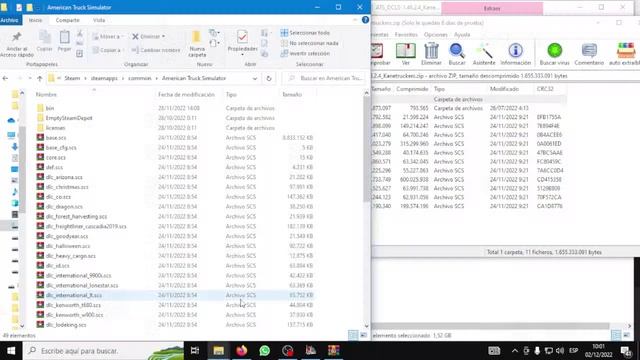The image size is (640, 360).
Task: Switch to the Inicio ribbon tab
Action: tap(35, 20)
